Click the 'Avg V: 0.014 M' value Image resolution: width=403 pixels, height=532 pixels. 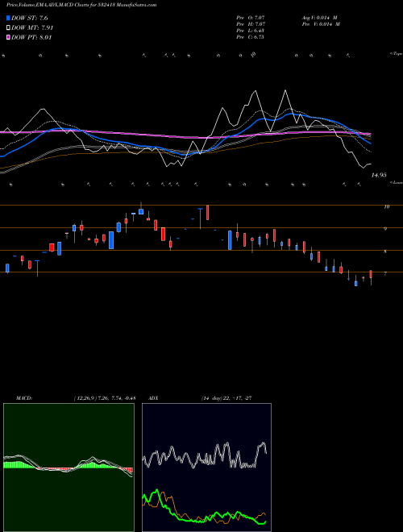319,18
